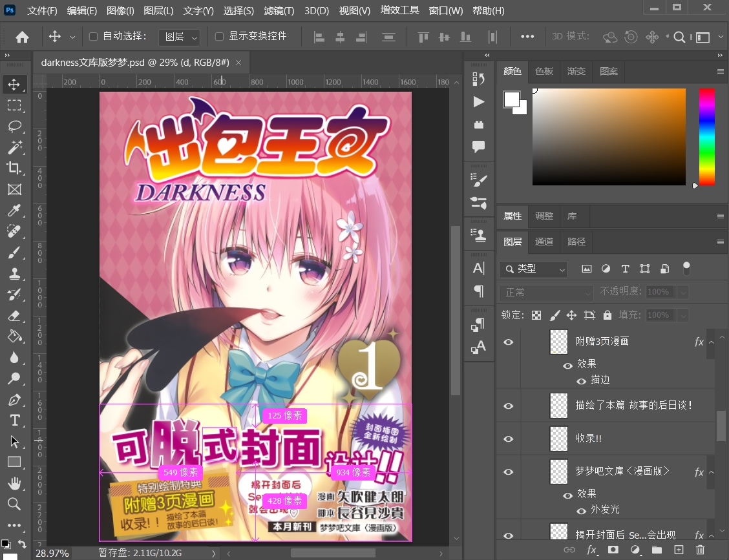Enable the 显示变换控件 checkbox
Screen dimensions: 729x560
219,36
